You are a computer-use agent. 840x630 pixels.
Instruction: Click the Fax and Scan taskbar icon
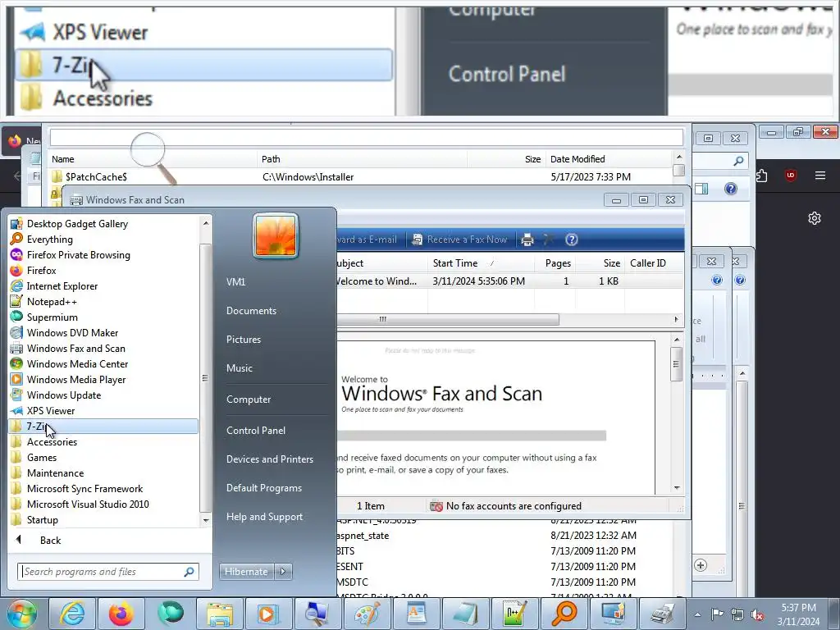click(x=662, y=614)
